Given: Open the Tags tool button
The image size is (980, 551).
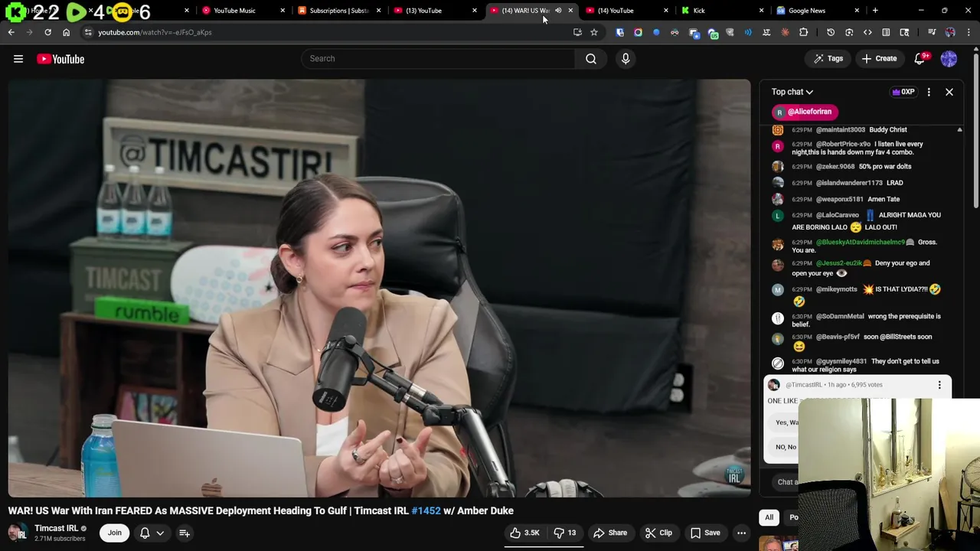Looking at the screenshot, I should (x=828, y=59).
